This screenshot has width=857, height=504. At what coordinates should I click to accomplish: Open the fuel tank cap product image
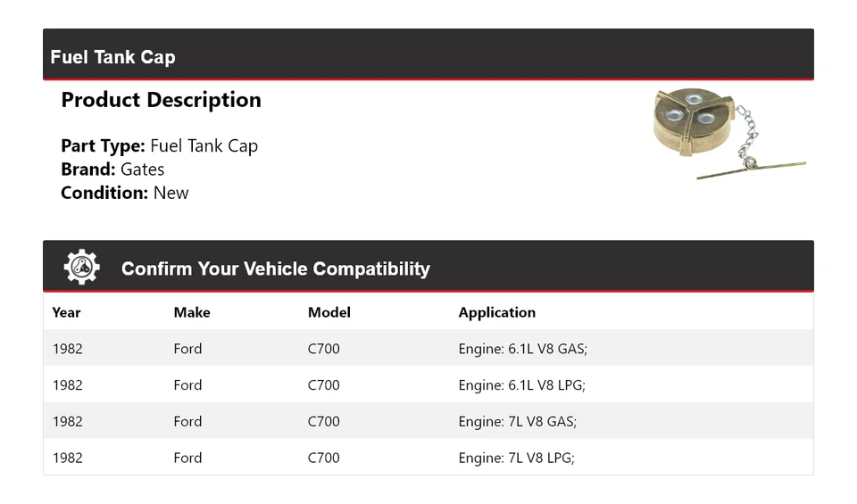(728, 134)
